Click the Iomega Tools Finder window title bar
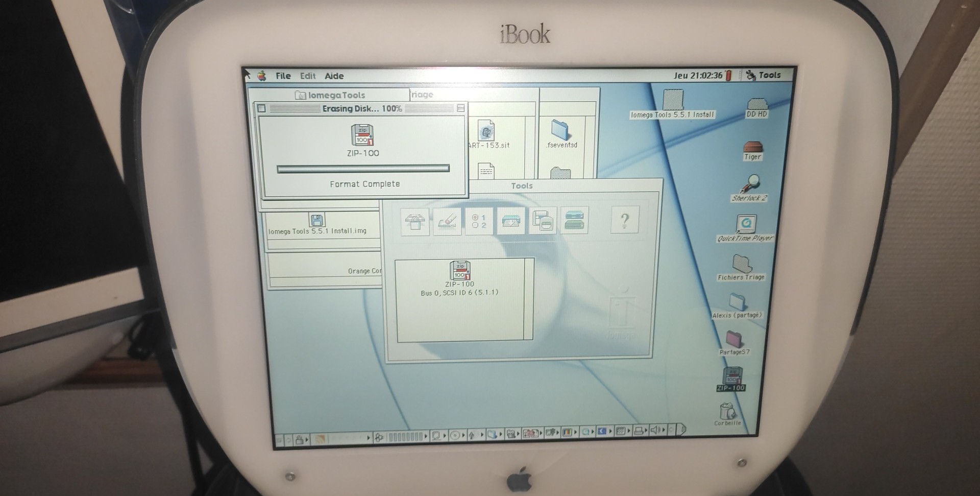 click(x=330, y=95)
